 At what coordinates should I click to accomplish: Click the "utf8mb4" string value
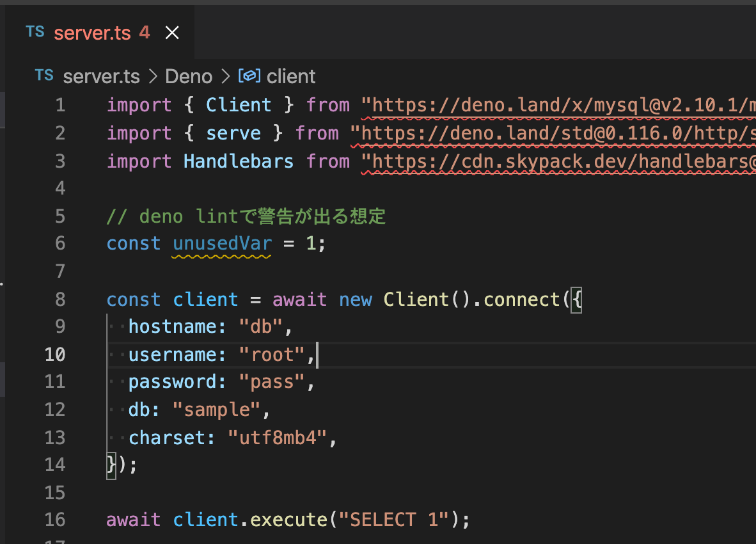click(278, 437)
